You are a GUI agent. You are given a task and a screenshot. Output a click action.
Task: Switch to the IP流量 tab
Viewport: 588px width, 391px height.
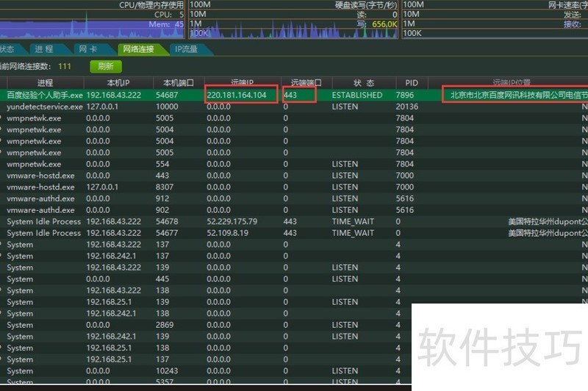[187, 49]
